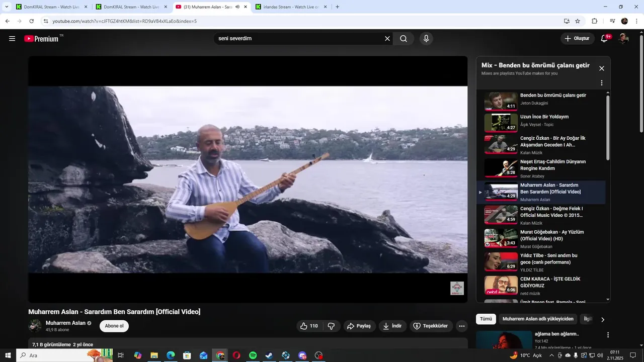
Task: Open Chrome extensions puzzle icon
Action: click(594, 21)
